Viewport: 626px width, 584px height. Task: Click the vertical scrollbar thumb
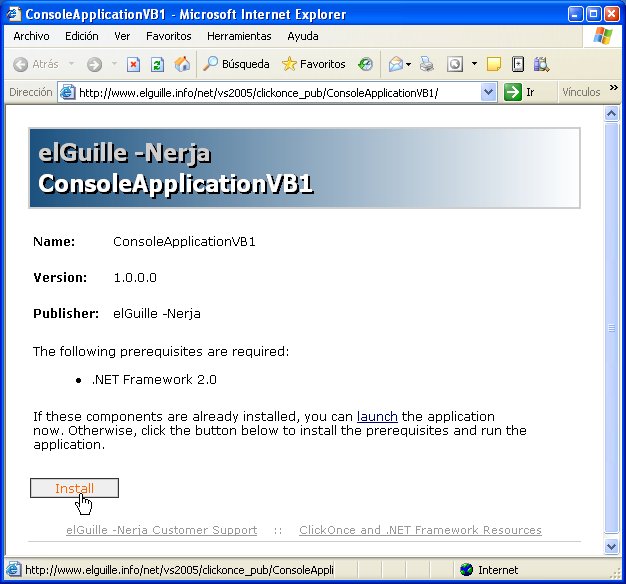611,328
